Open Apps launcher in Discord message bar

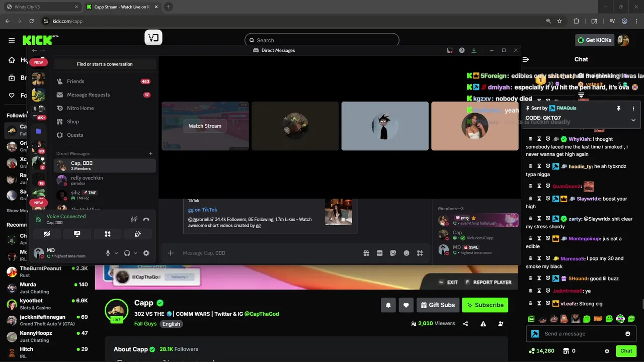pos(420,253)
